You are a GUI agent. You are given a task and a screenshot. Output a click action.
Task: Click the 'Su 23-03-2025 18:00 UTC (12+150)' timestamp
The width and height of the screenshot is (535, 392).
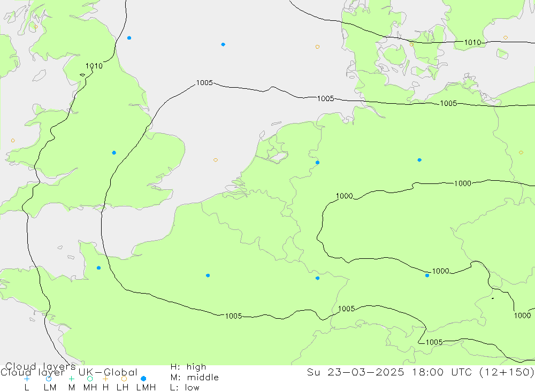[421, 372]
